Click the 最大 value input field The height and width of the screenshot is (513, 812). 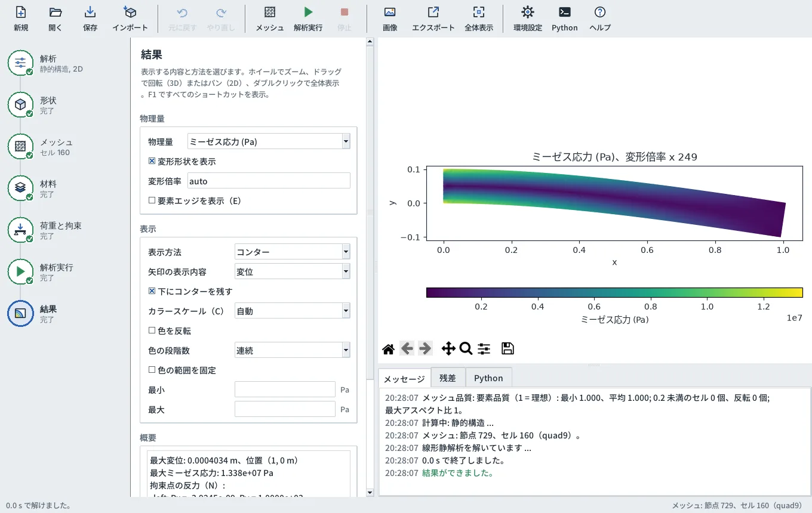[x=285, y=409]
